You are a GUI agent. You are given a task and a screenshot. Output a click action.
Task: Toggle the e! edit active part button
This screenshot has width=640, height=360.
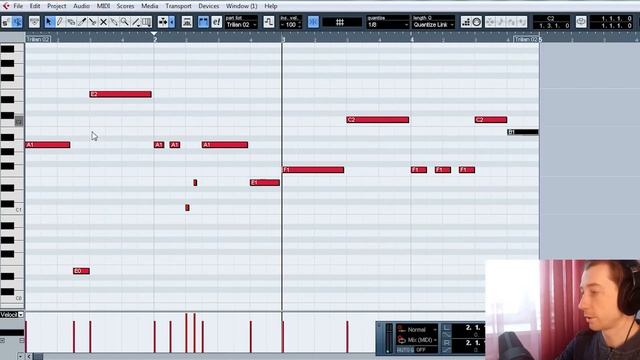point(217,22)
